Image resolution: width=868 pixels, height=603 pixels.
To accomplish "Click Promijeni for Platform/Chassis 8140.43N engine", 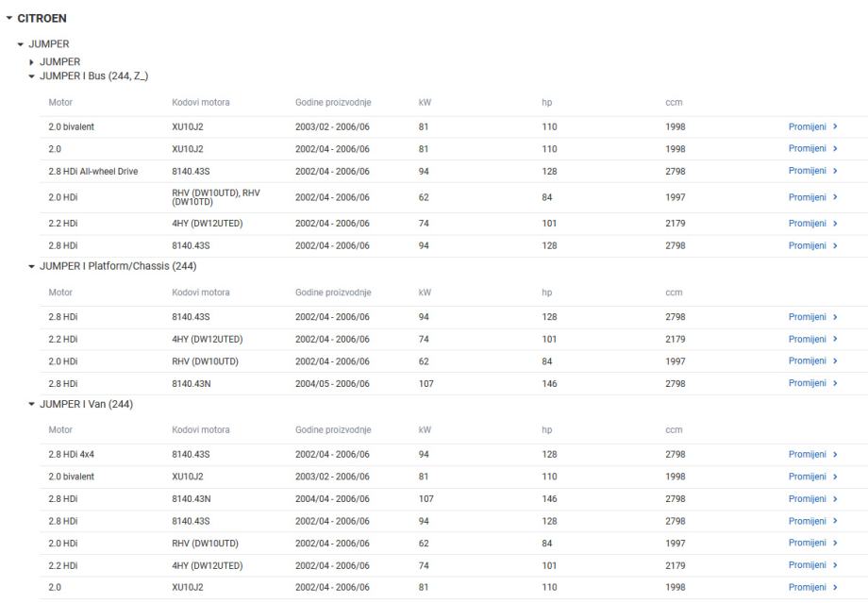I will coord(812,383).
